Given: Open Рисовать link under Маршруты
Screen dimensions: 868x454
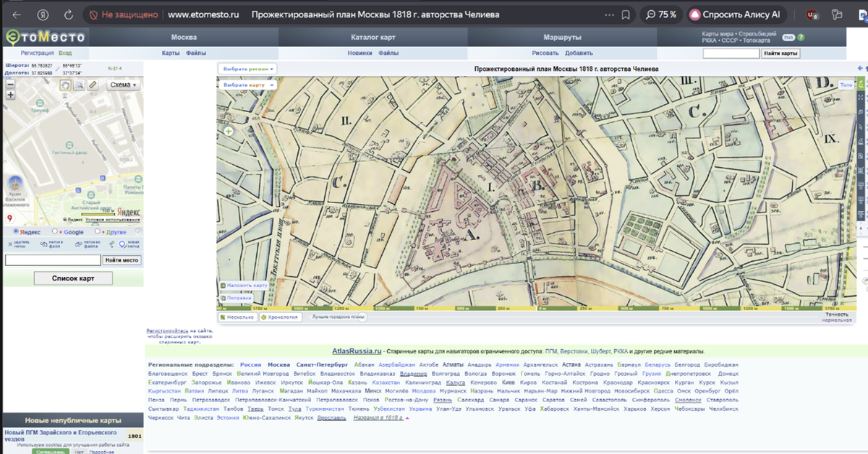Looking at the screenshot, I should (x=545, y=53).
